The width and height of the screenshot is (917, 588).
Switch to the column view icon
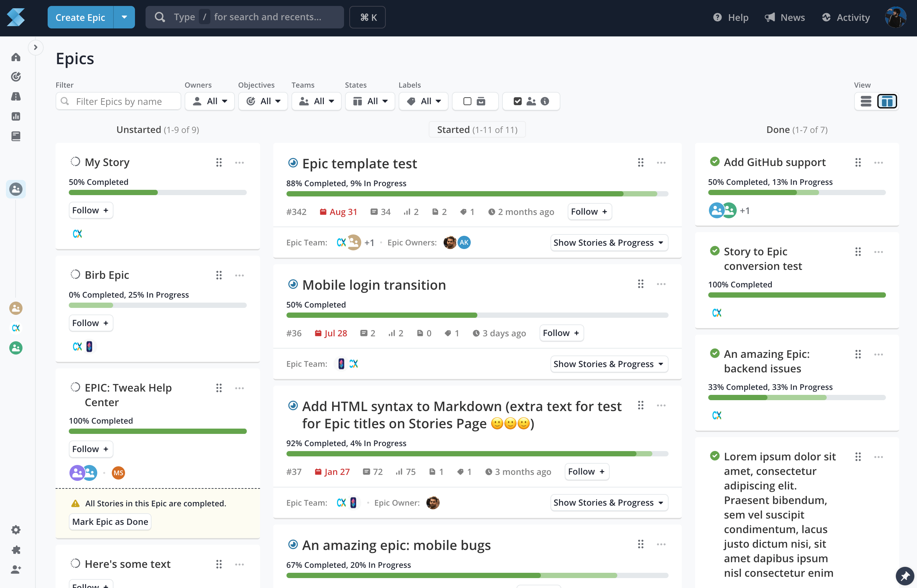(887, 101)
